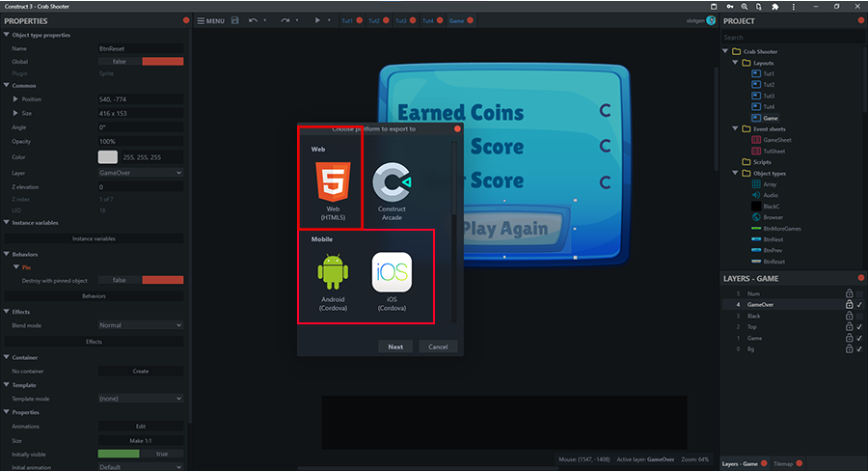Select Construct Arcade export option
This screenshot has width=868, height=472.
pos(392,190)
